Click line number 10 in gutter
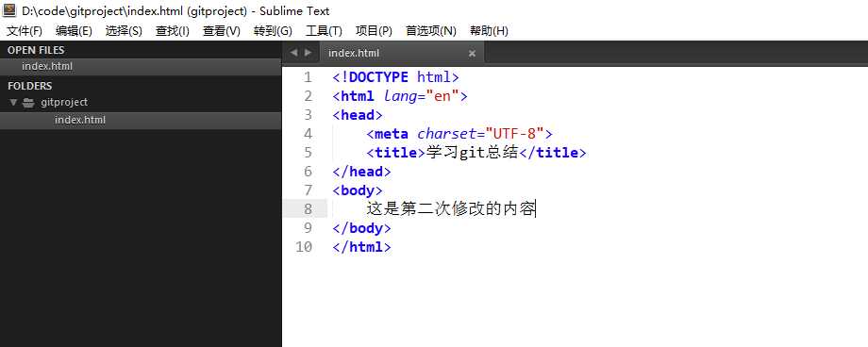This screenshot has height=347, width=868. point(304,247)
